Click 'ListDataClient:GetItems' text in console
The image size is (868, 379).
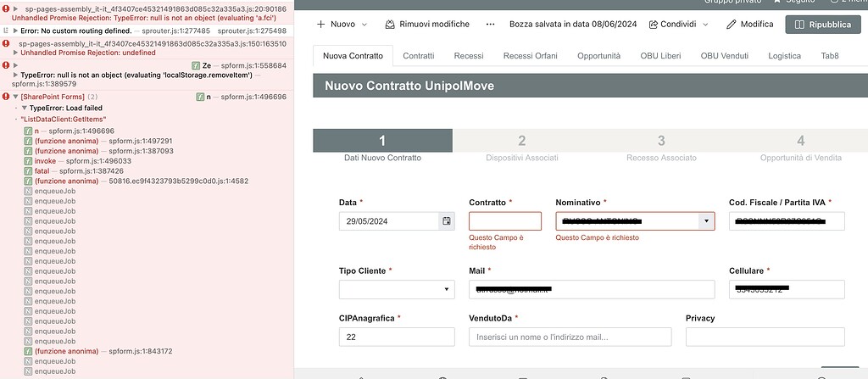coord(63,120)
